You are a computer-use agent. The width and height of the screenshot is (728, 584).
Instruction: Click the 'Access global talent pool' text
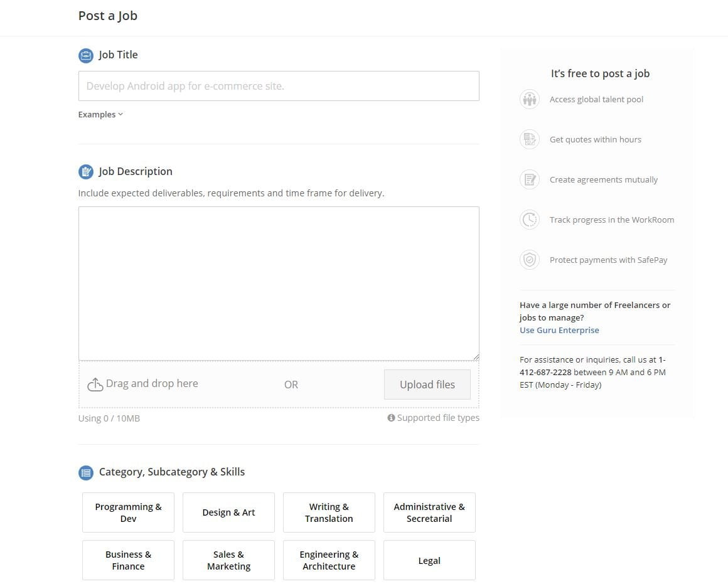(596, 99)
